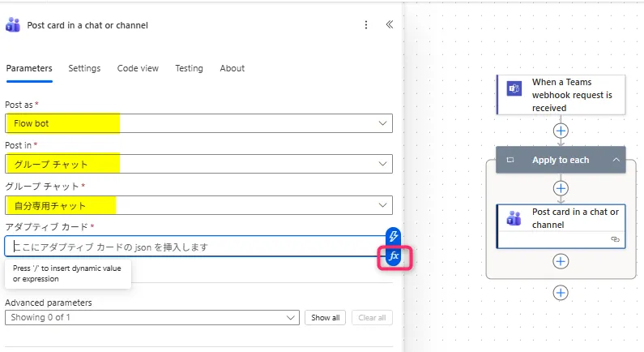This screenshot has height=352, width=644.
Task: Switch to the Settings tab
Action: pos(84,68)
